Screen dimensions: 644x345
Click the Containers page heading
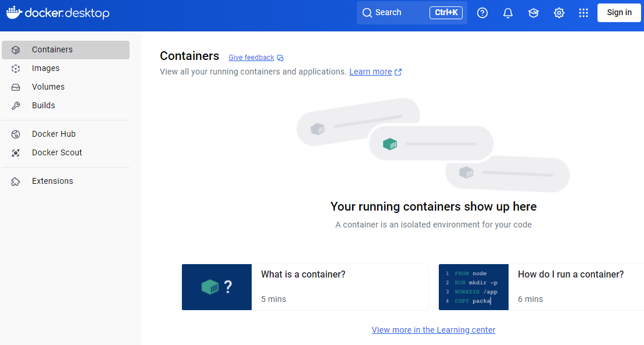coord(189,56)
